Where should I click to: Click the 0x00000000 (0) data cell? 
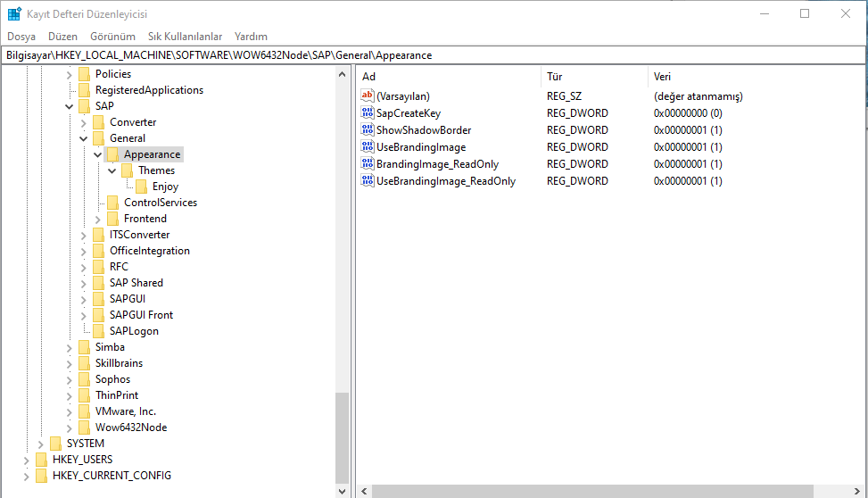click(x=688, y=113)
